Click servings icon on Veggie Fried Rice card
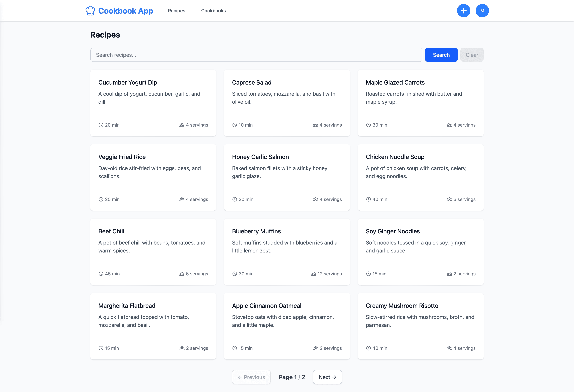The image size is (574, 392). [182, 199]
